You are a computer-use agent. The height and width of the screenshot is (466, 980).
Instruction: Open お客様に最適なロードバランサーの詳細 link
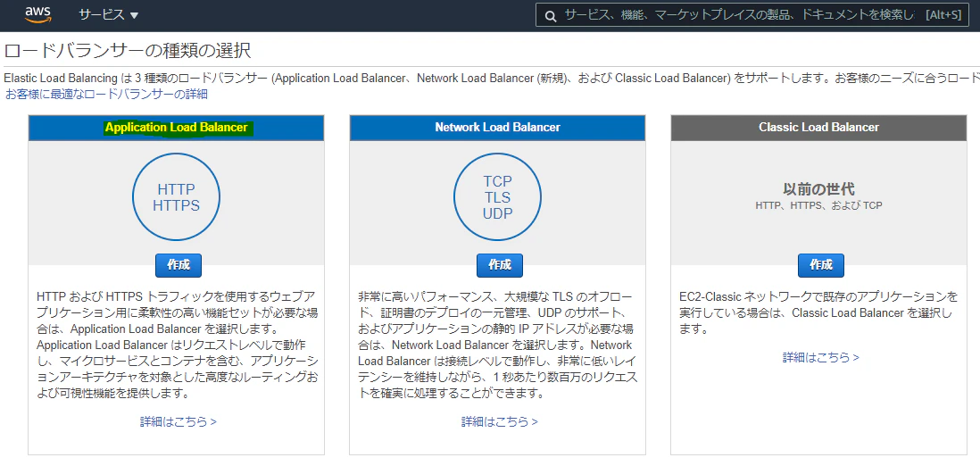pos(106,95)
